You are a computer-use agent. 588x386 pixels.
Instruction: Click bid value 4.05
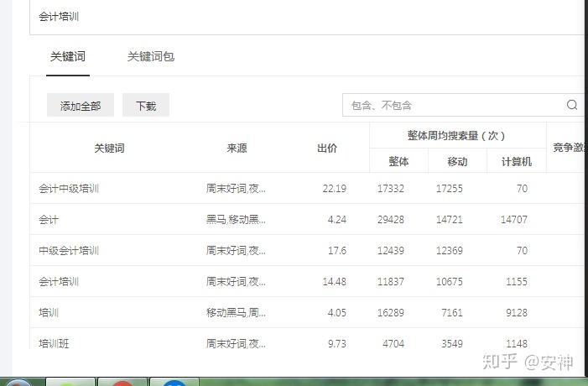point(337,313)
